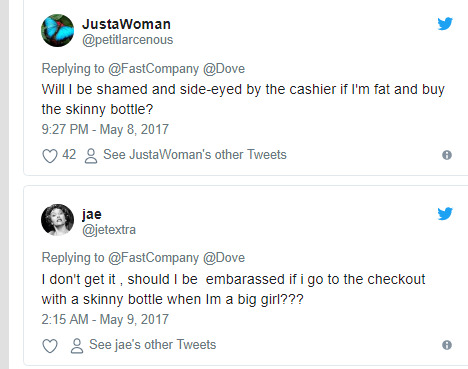Click the Twitter bird icon on JustaWoman's tweet
The width and height of the screenshot is (468, 369).
[x=445, y=24]
